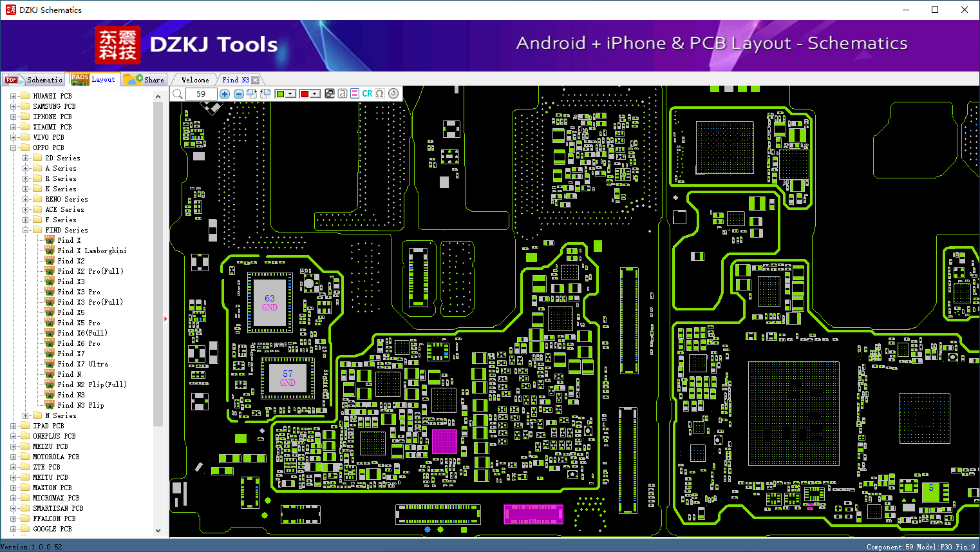Screen dimensions: 980x552
Task: Click the magenta highlighted chip component
Action: 444,441
